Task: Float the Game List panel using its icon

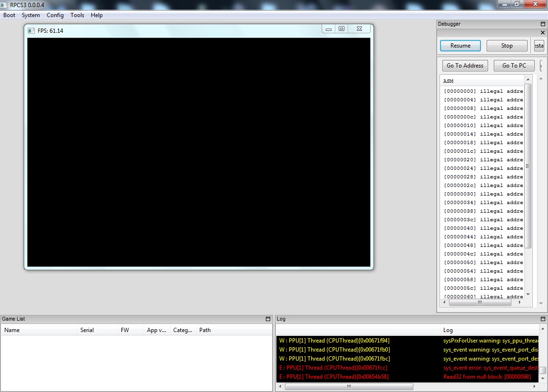Action: [268, 319]
